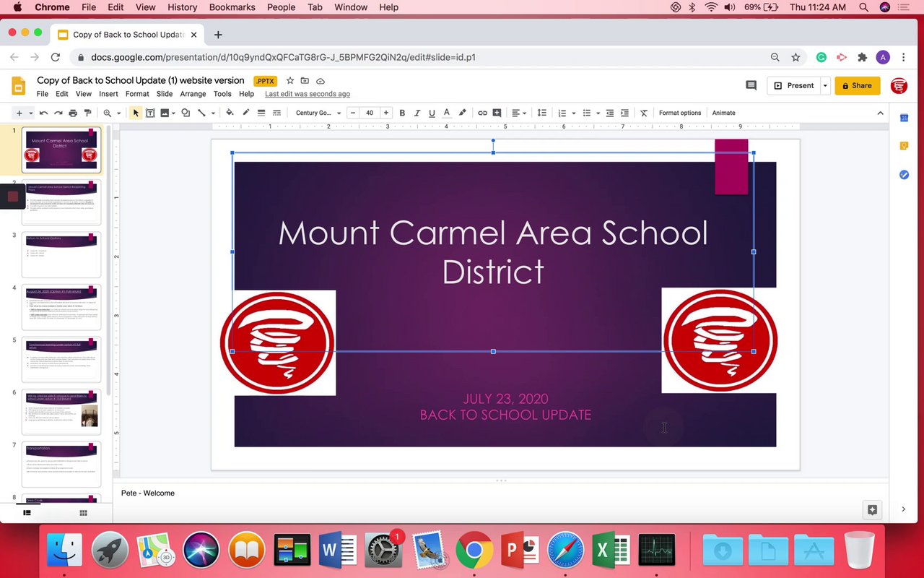Open the text alignment dropdown
924x578 pixels.
click(518, 113)
